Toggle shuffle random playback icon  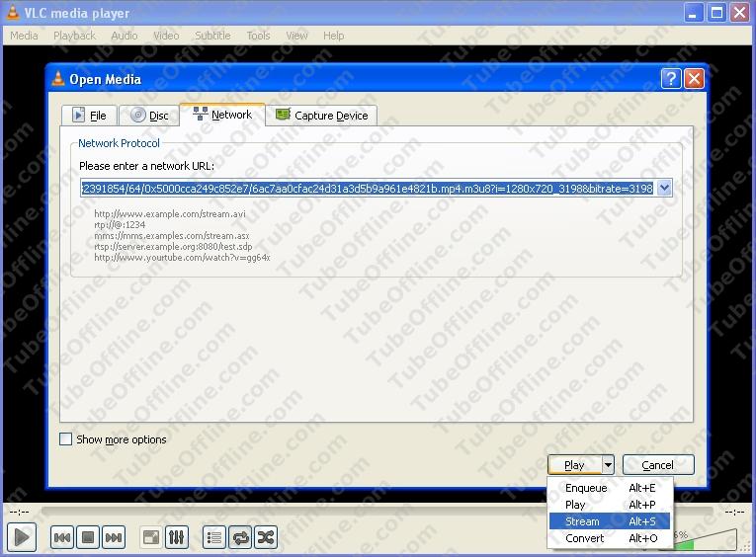pos(266,537)
